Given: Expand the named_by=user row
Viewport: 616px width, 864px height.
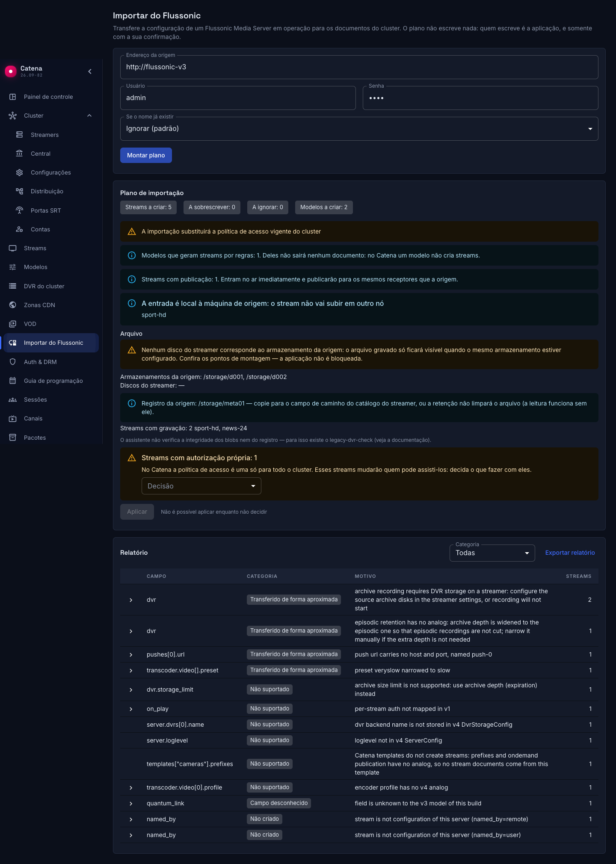Looking at the screenshot, I should click(131, 835).
